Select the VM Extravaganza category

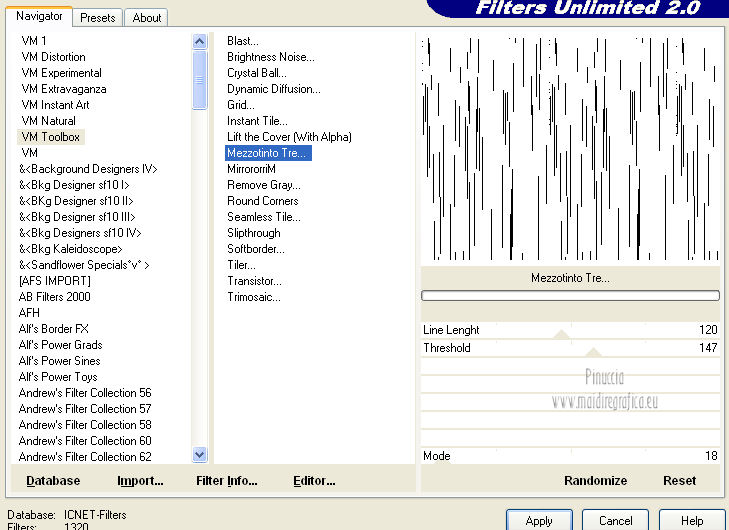(x=64, y=89)
